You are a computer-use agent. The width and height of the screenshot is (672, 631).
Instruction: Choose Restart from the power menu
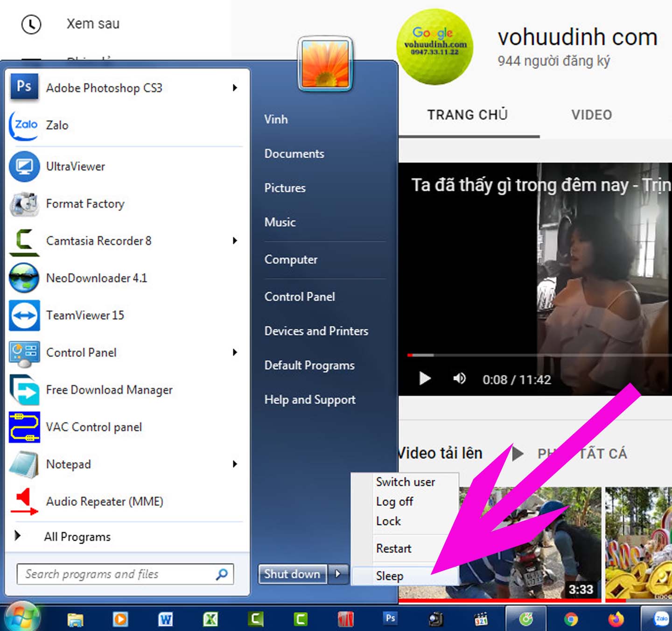(x=393, y=548)
